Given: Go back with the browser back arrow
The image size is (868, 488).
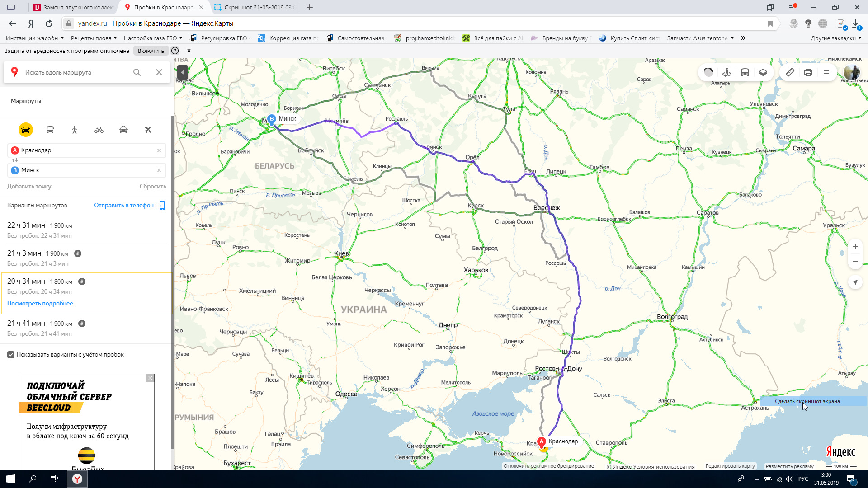Looking at the screenshot, I should click(x=13, y=23).
